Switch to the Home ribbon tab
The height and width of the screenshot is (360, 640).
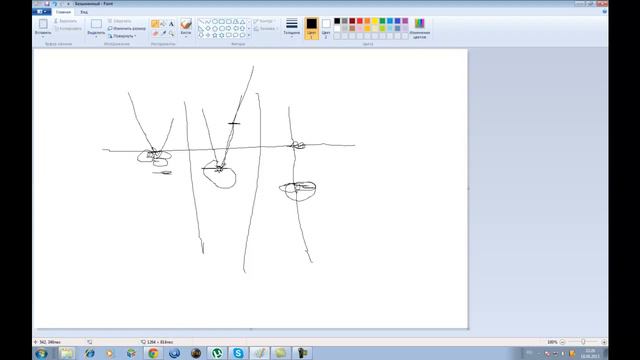coord(63,12)
